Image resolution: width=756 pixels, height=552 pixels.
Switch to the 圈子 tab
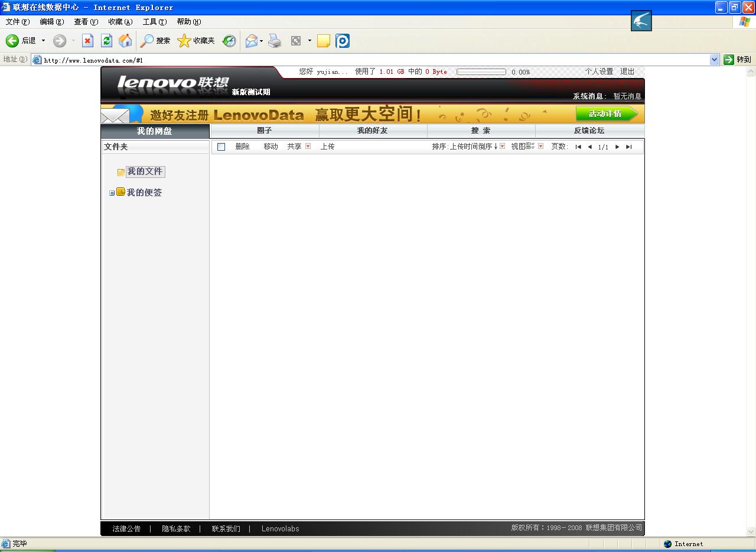pyautogui.click(x=265, y=131)
